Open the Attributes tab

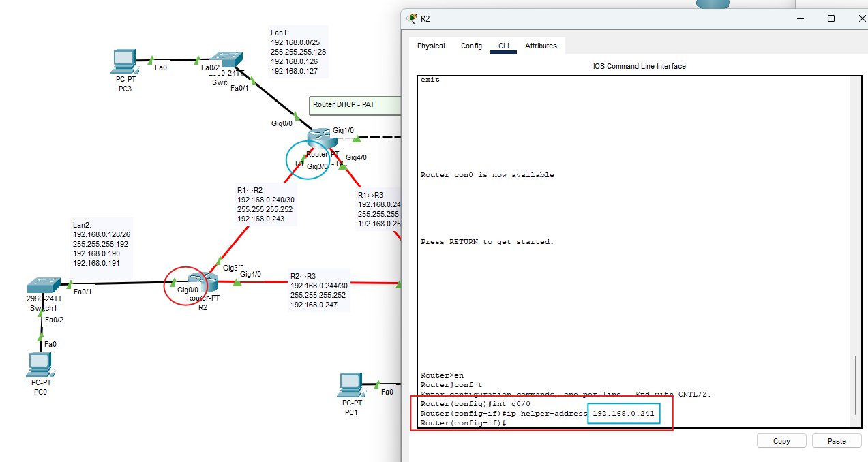[x=541, y=46]
